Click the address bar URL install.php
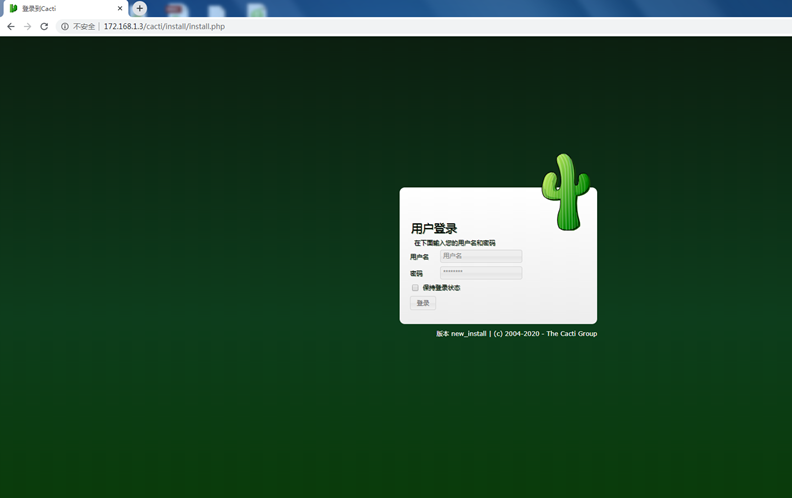 pyautogui.click(x=164, y=26)
